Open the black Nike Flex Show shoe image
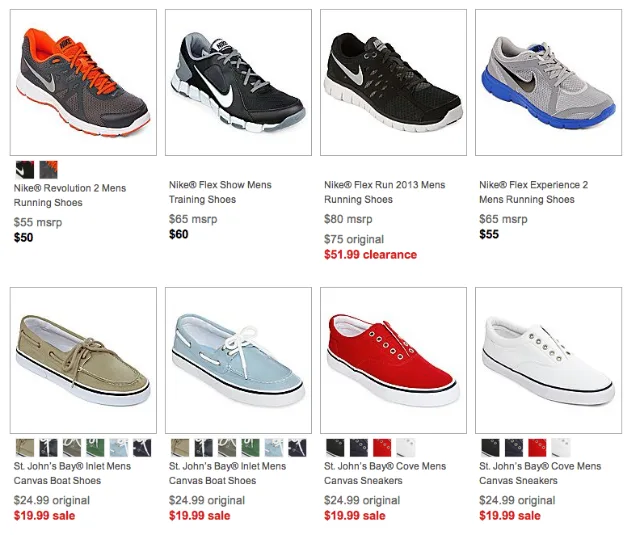The image size is (640, 535). click(x=238, y=82)
